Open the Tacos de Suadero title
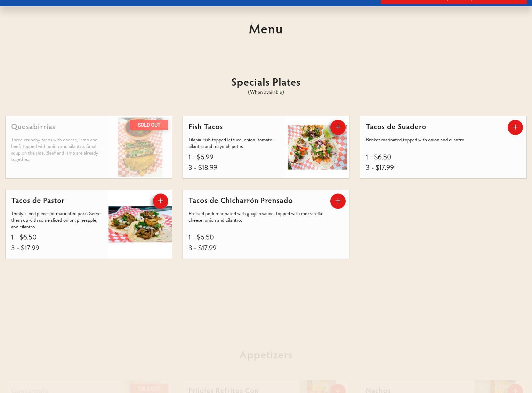 tap(396, 127)
